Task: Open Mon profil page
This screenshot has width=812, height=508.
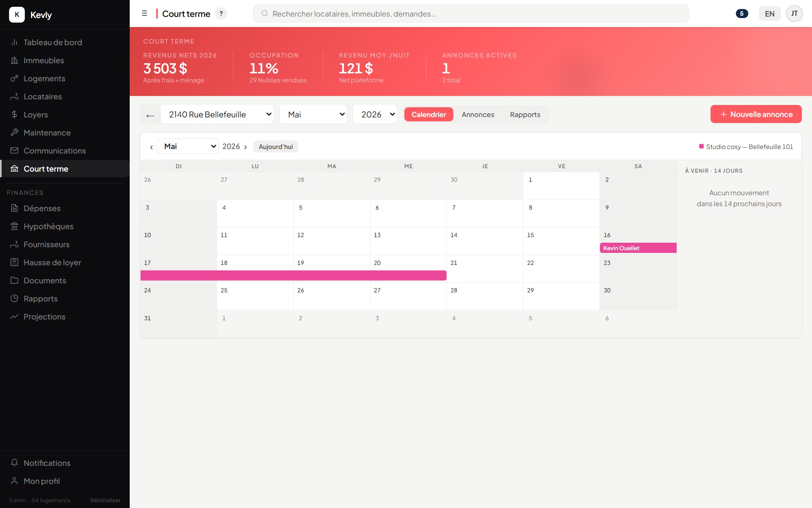Action: coord(65,481)
